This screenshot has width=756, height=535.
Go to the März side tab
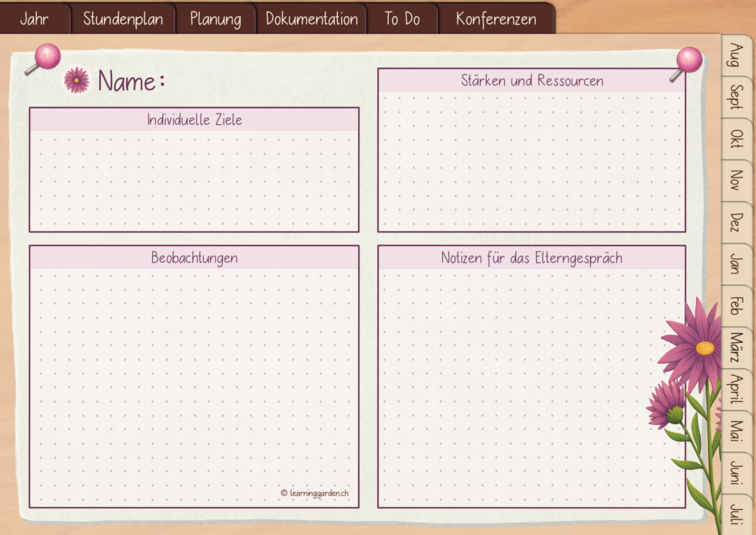(x=736, y=347)
